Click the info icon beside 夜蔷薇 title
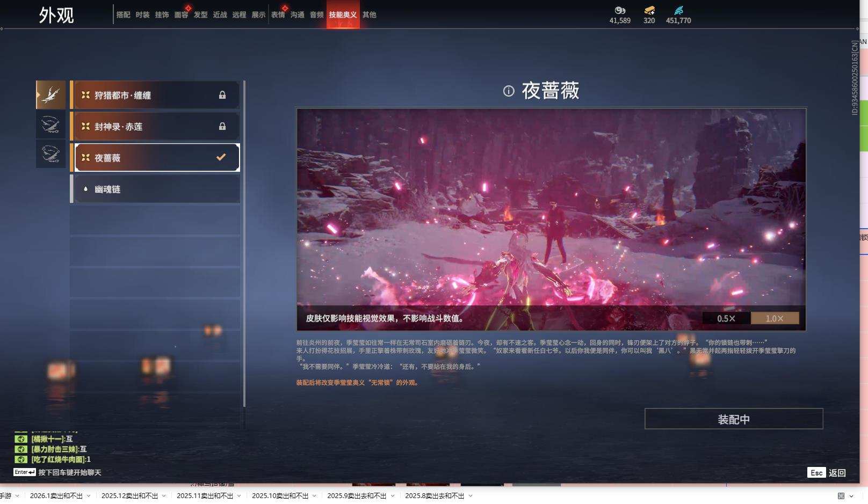868x504 pixels. [509, 92]
